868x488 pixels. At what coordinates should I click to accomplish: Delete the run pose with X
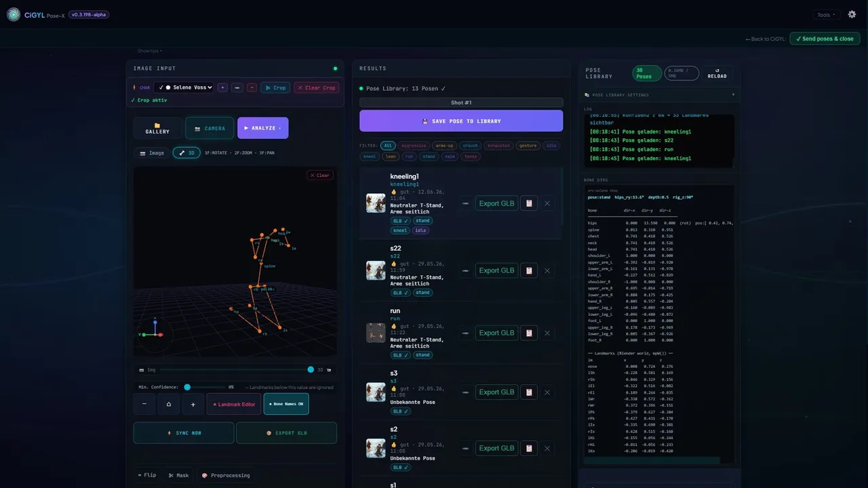click(x=547, y=333)
